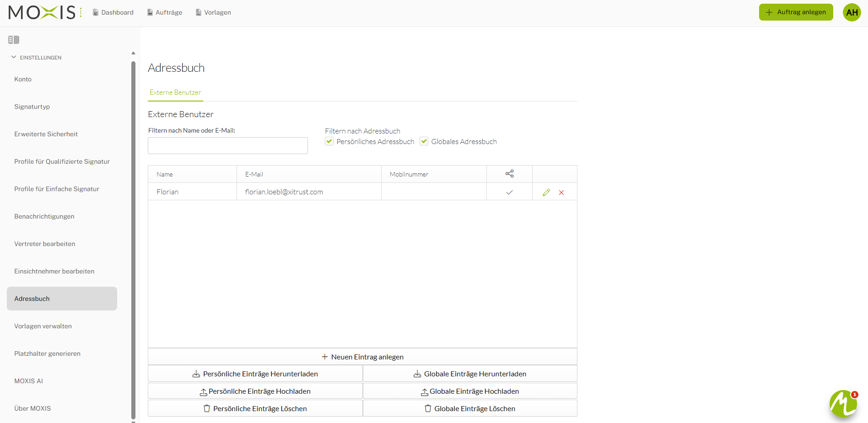
Task: Click Neuen Eintrag anlegen
Action: pyautogui.click(x=362, y=357)
